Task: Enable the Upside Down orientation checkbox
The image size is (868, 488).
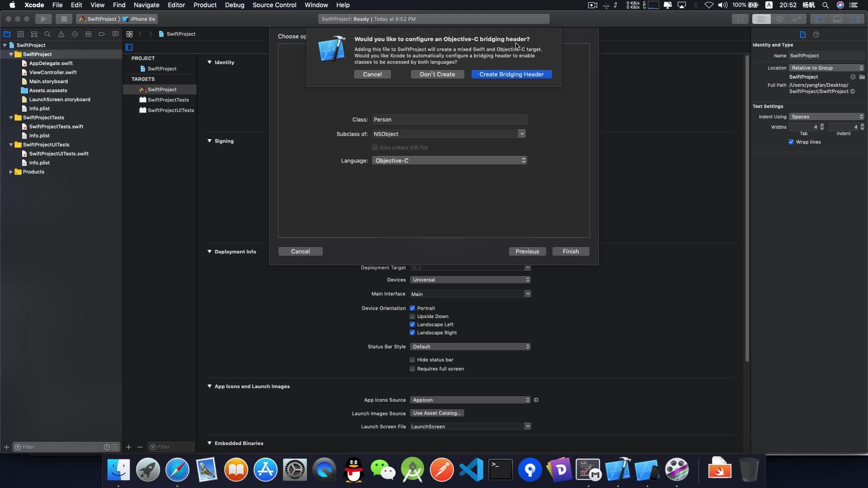Action: tap(412, 316)
